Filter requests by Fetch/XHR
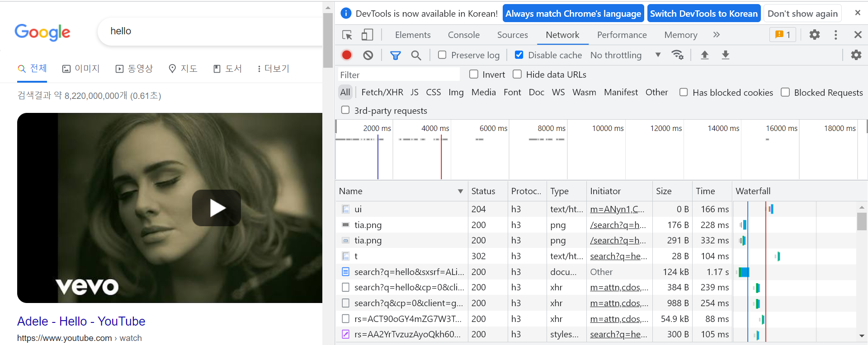 [382, 92]
